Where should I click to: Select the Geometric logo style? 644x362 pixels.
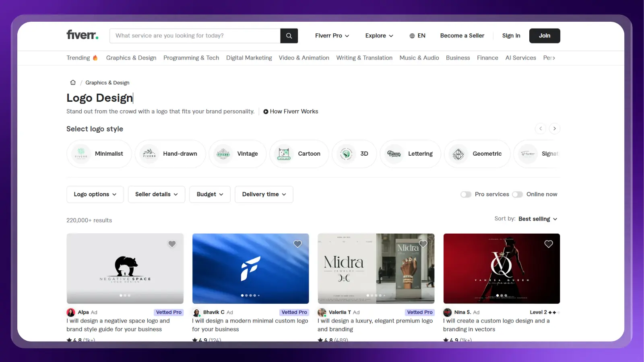[x=477, y=154]
